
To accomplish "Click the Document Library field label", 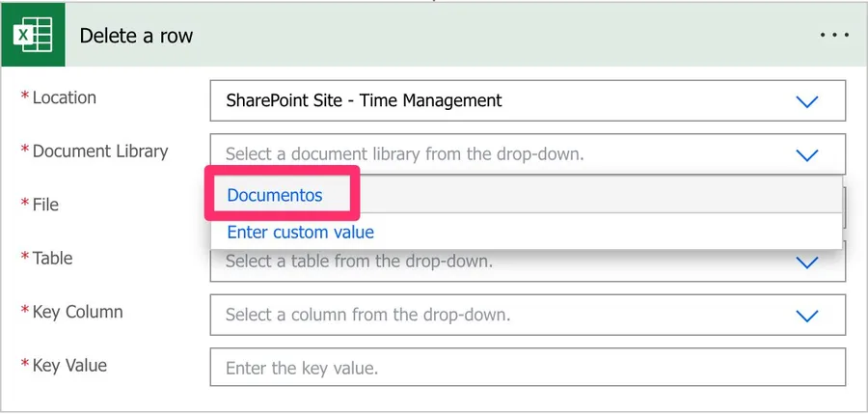I will tap(99, 152).
